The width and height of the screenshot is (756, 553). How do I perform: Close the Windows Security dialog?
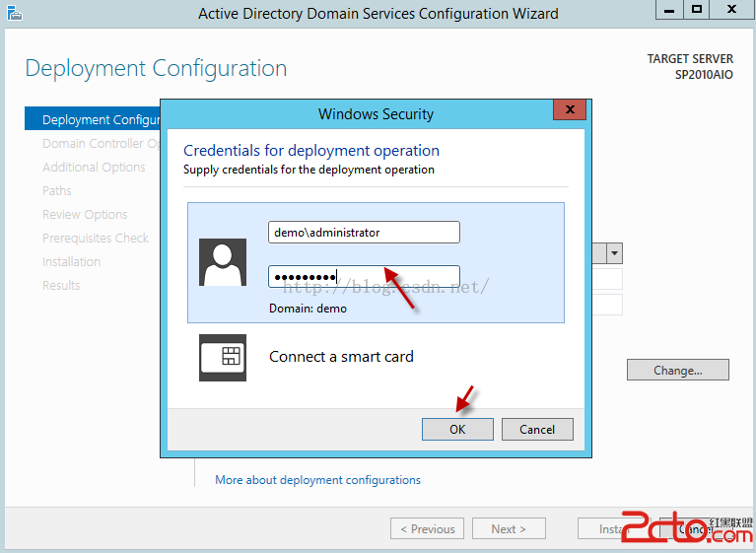[x=570, y=109]
